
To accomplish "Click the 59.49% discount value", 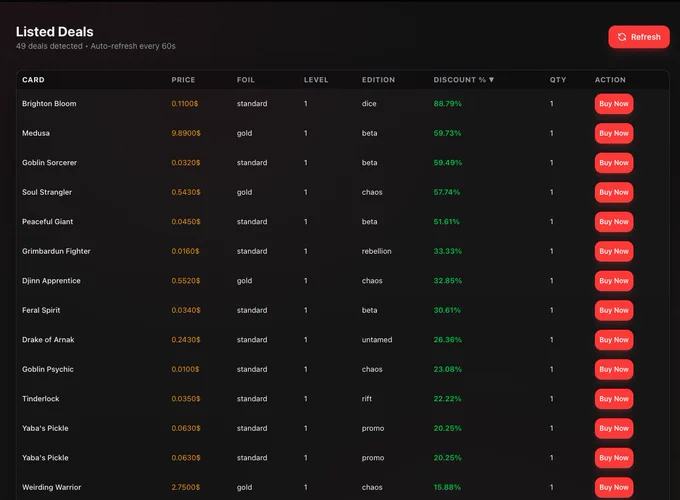I will 448,163.
